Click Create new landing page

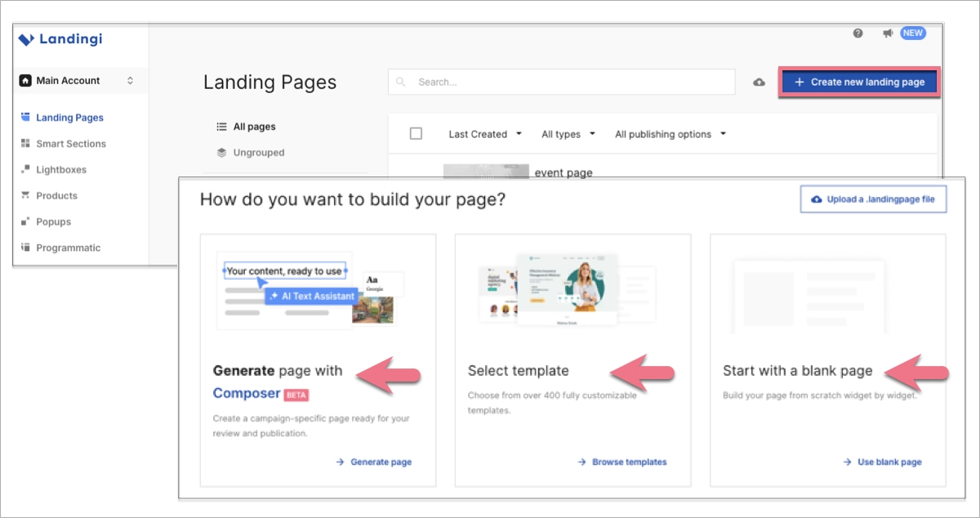[858, 82]
